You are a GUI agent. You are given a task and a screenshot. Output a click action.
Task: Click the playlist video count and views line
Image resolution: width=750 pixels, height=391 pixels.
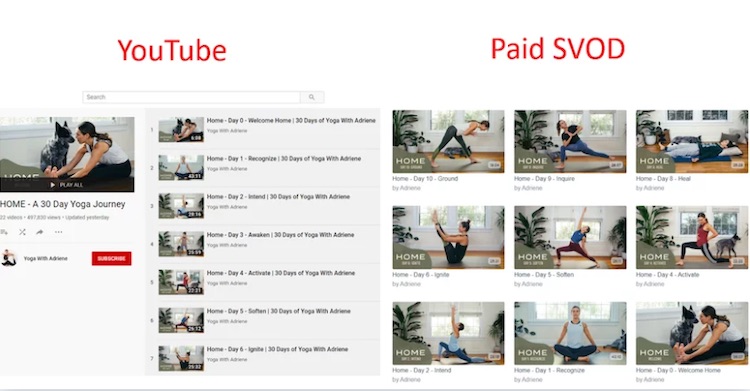55,217
